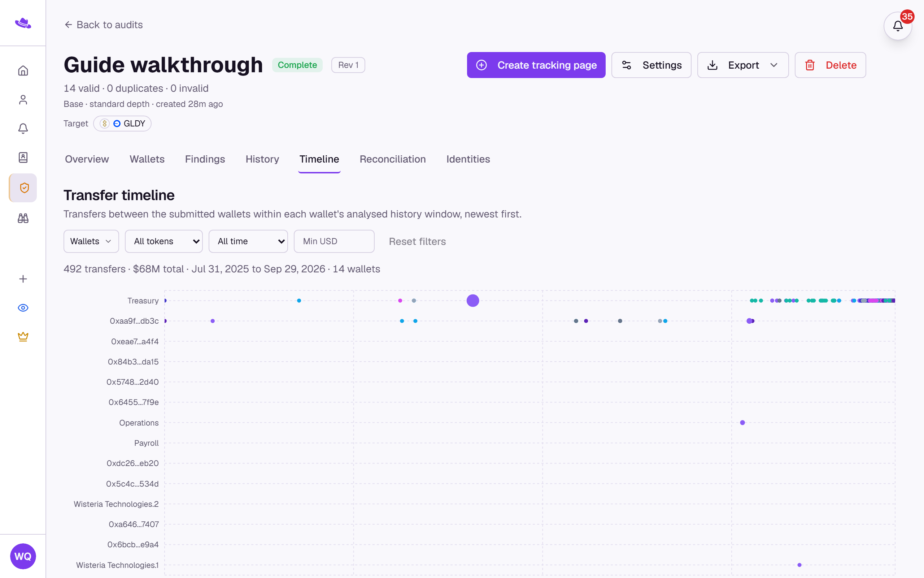Focus the Min USD input field
This screenshot has height=578, width=924.
pos(334,241)
